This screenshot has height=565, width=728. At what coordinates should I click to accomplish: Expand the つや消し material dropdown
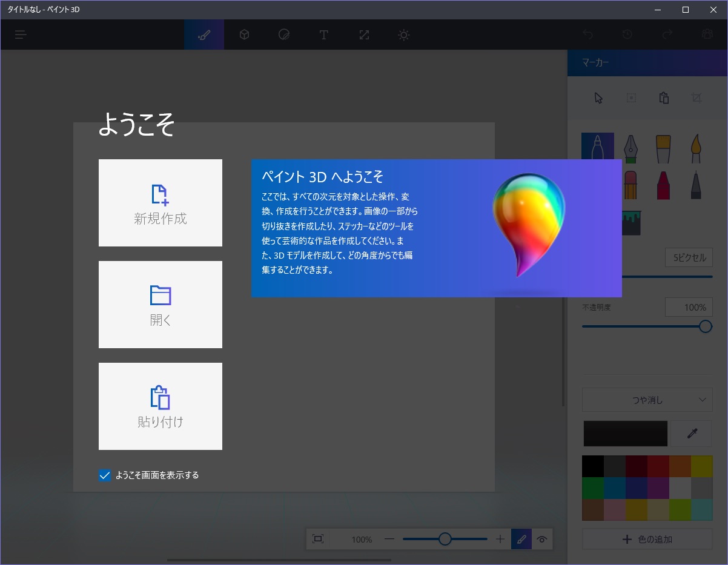647,400
